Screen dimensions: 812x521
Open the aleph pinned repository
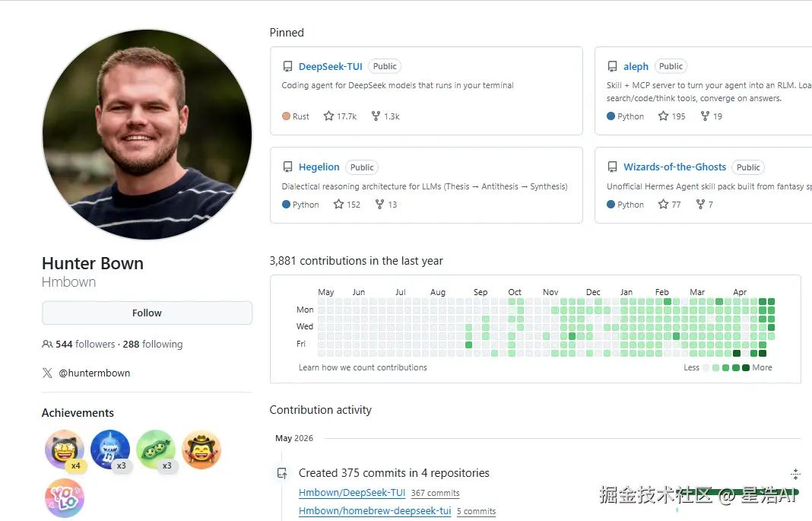click(x=636, y=66)
